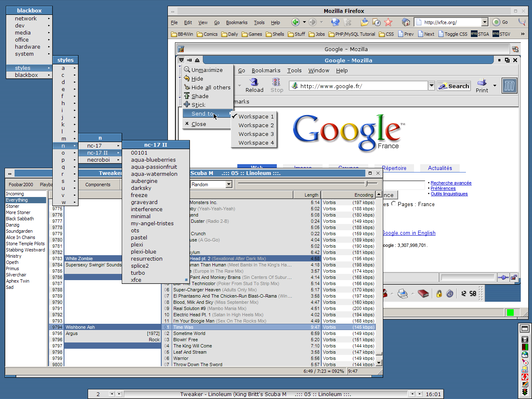The width and height of the screenshot is (532, 399).
Task: Select Shade in window menu
Action: tap(207, 96)
